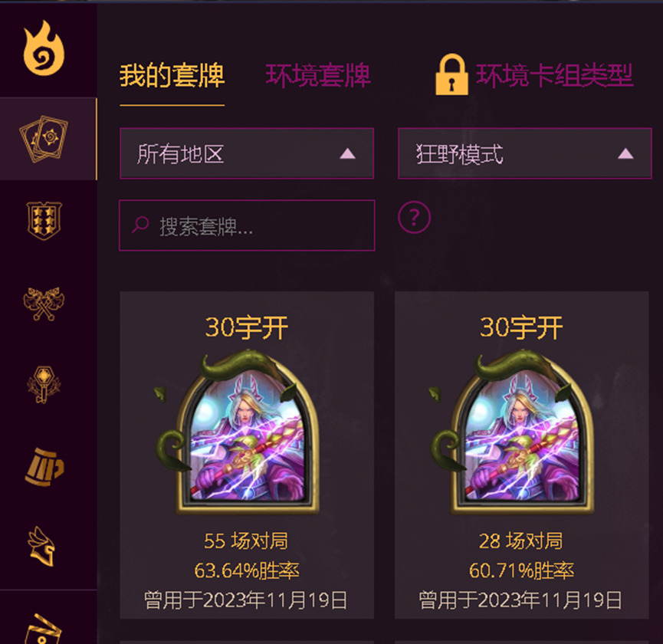Screen dimensions: 663x644
Task: Open the star shield sidebar icon
Action: click(x=44, y=220)
